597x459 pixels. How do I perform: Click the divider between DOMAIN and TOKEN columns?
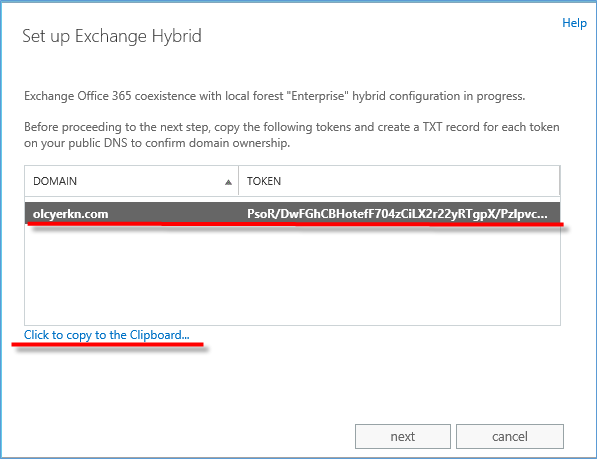tap(238, 180)
